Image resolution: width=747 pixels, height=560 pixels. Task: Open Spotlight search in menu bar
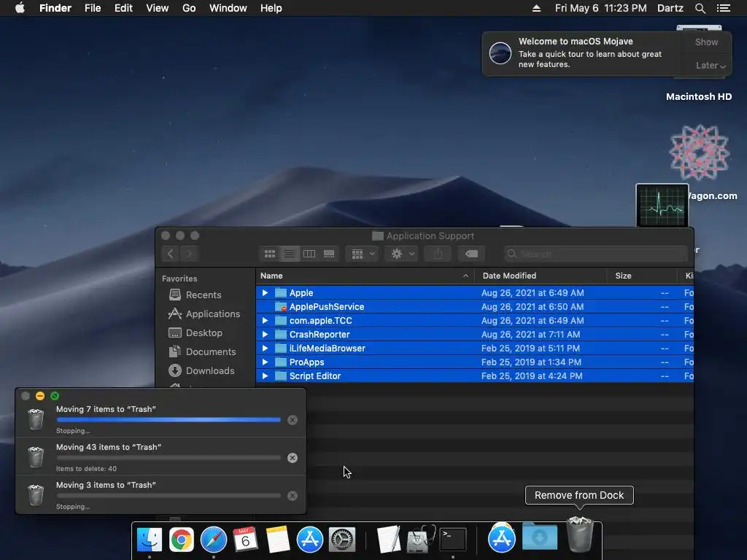(x=700, y=8)
